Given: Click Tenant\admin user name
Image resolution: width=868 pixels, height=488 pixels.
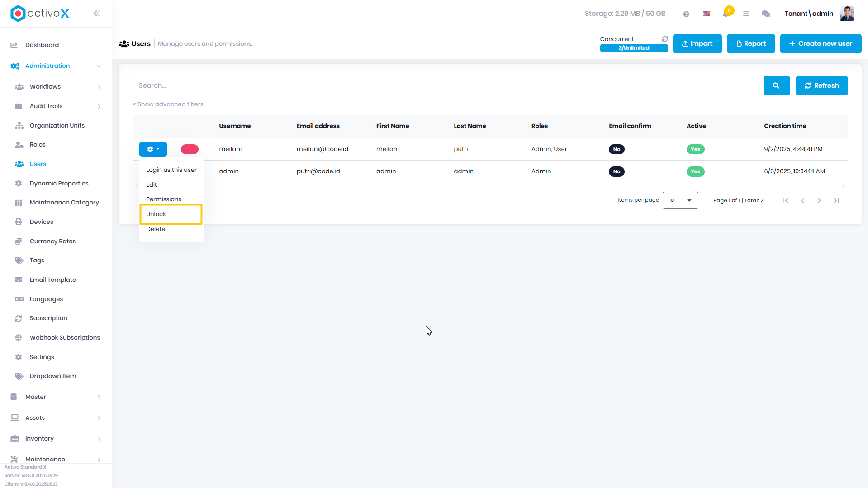Looking at the screenshot, I should coord(809,14).
